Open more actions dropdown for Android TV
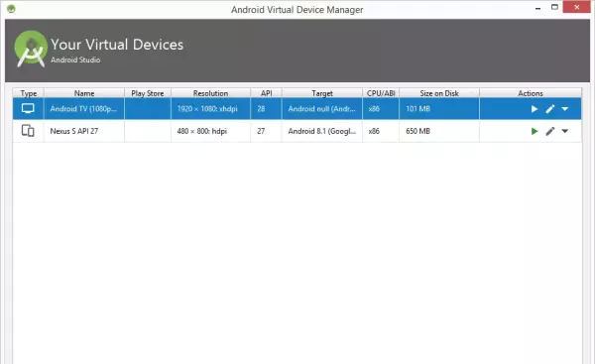The image size is (595, 364). click(564, 109)
